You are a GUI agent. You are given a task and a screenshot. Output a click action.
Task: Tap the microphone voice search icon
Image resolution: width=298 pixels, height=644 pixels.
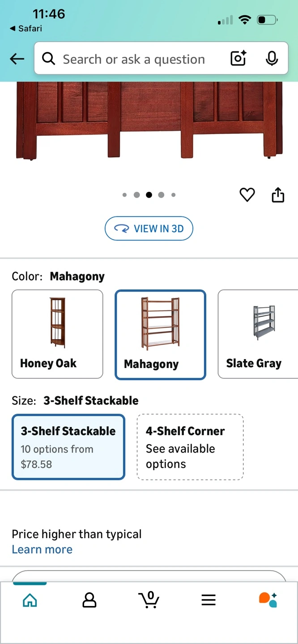tap(272, 59)
